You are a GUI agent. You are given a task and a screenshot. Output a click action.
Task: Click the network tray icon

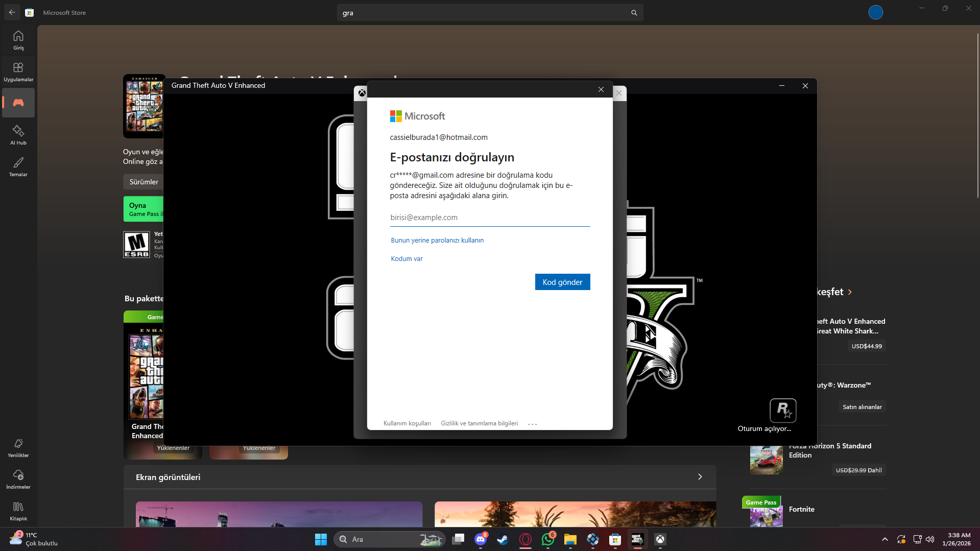coord(917,539)
